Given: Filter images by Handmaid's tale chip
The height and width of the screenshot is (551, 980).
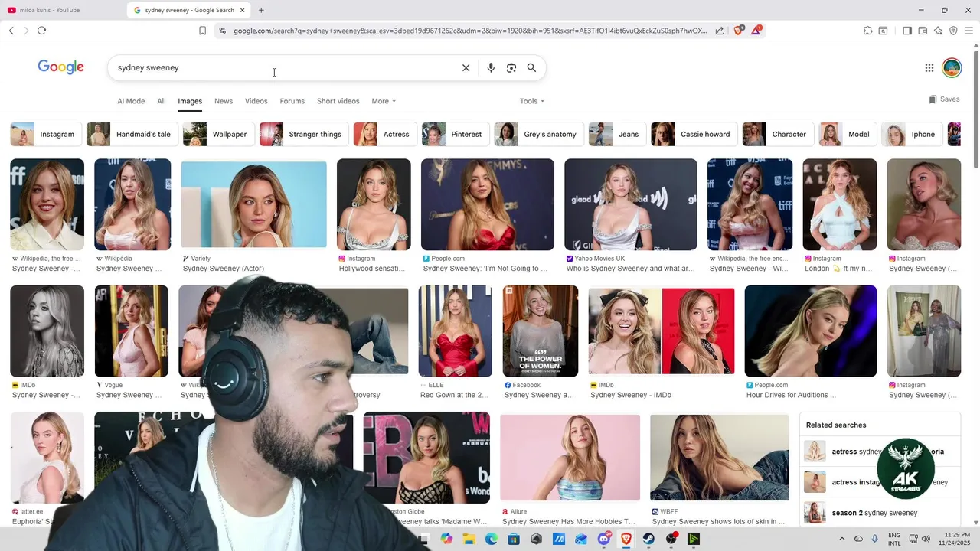Looking at the screenshot, I should [x=132, y=134].
